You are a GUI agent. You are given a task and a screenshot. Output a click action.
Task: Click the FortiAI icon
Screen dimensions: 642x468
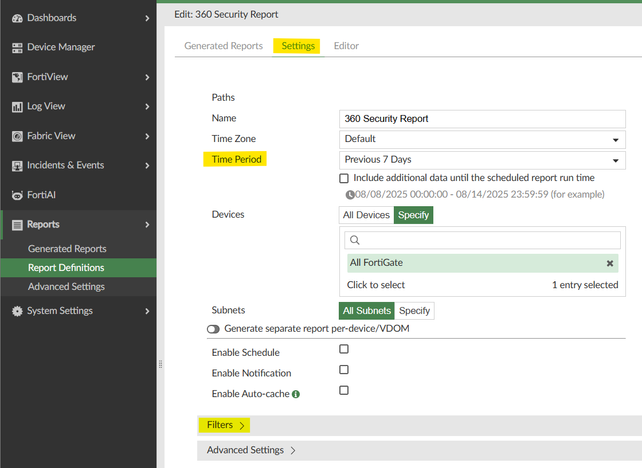pos(17,195)
